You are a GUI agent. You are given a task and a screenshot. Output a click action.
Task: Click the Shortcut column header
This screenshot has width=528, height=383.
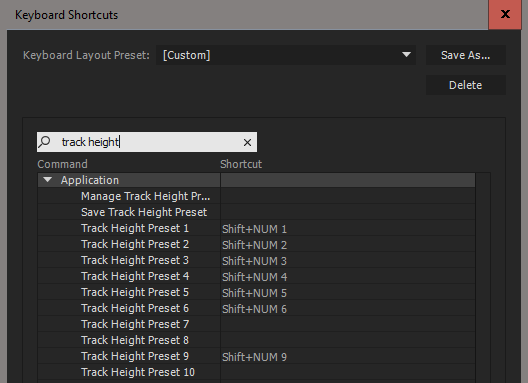241,164
